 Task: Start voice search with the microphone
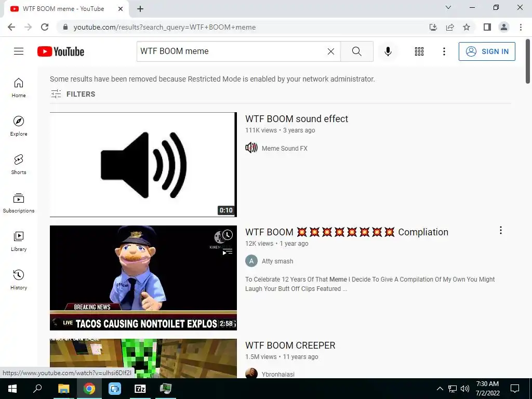point(388,51)
